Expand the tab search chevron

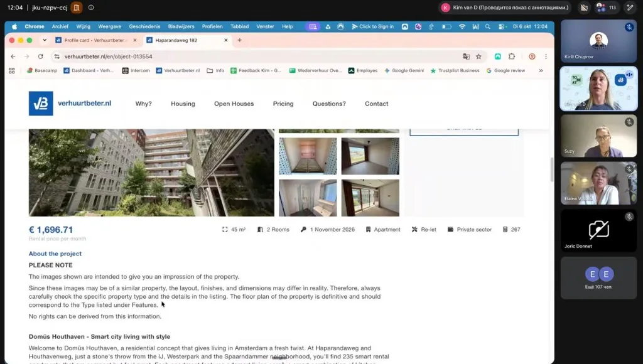point(45,40)
